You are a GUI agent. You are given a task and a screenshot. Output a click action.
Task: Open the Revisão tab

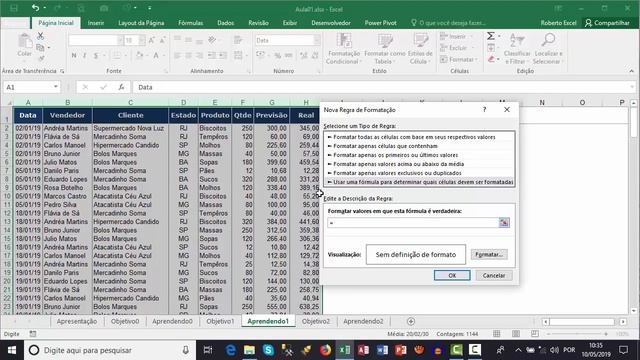click(x=258, y=23)
